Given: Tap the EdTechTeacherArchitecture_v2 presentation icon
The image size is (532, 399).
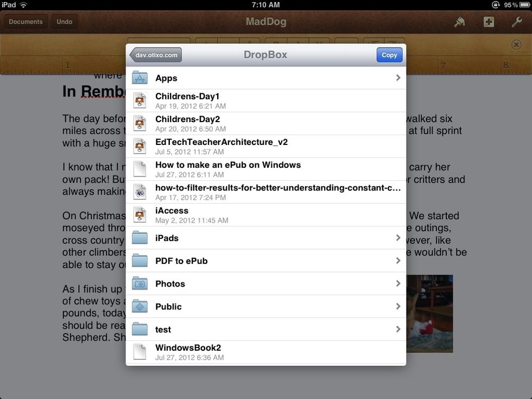Looking at the screenshot, I should point(140,146).
